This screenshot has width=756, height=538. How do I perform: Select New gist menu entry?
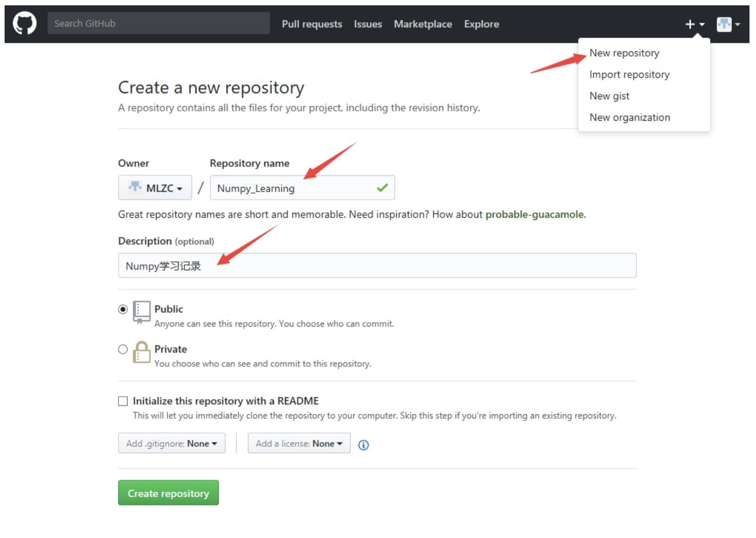click(609, 96)
